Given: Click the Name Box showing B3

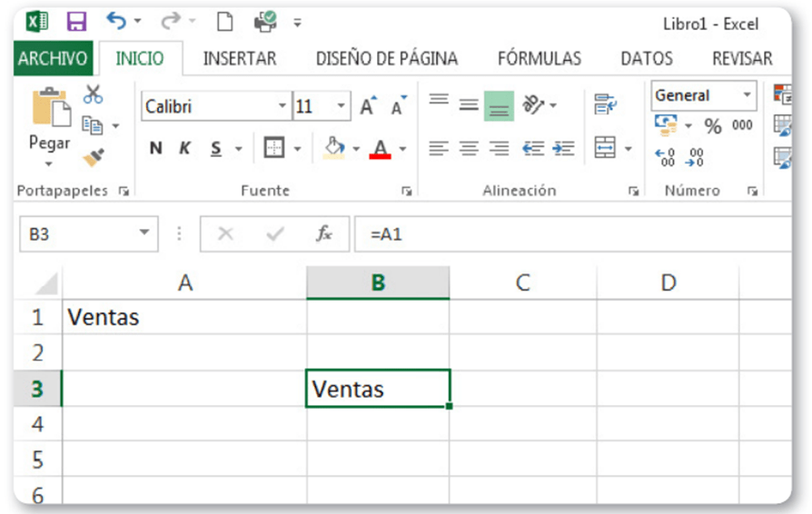Looking at the screenshot, I should (88, 234).
